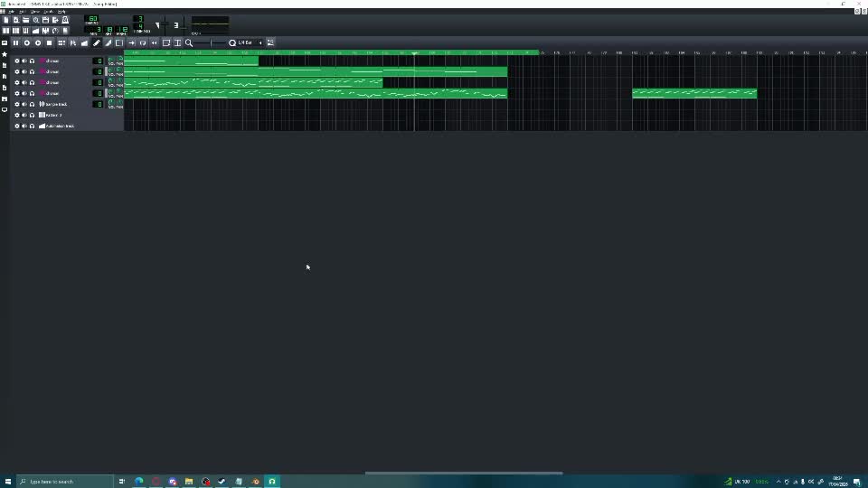Image resolution: width=868 pixels, height=488 pixels.
Task: Click the Sample track name label
Action: (x=56, y=104)
